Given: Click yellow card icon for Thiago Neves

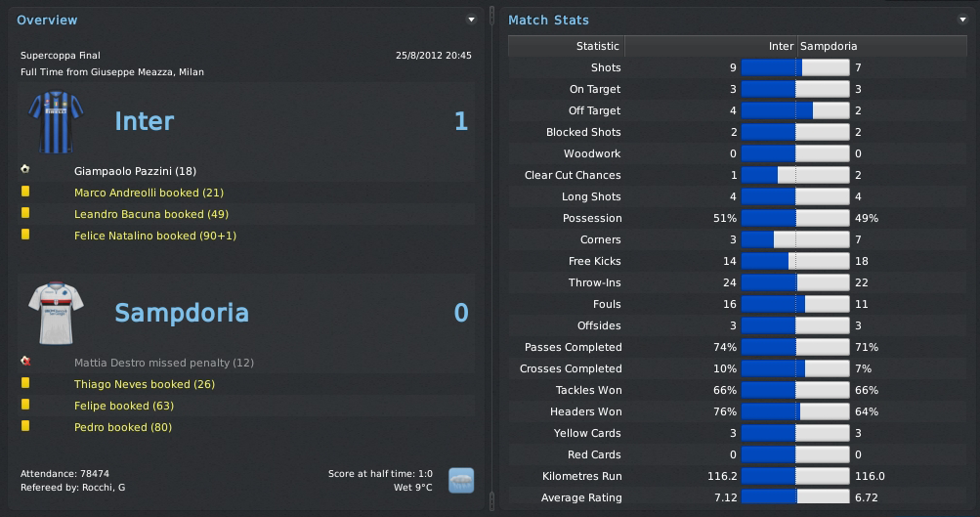Looking at the screenshot, I should [25, 384].
